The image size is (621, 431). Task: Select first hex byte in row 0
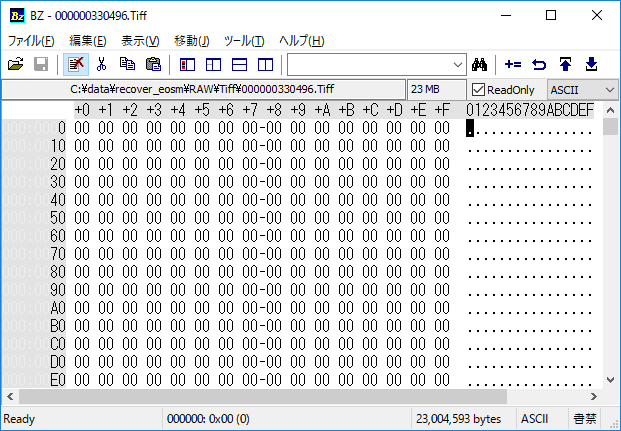[82, 128]
